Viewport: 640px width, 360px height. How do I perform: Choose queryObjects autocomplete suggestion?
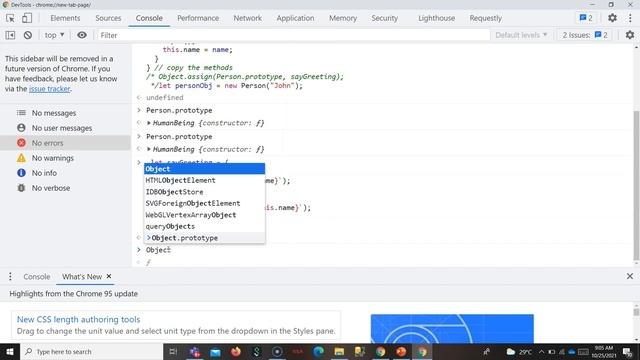click(x=204, y=226)
